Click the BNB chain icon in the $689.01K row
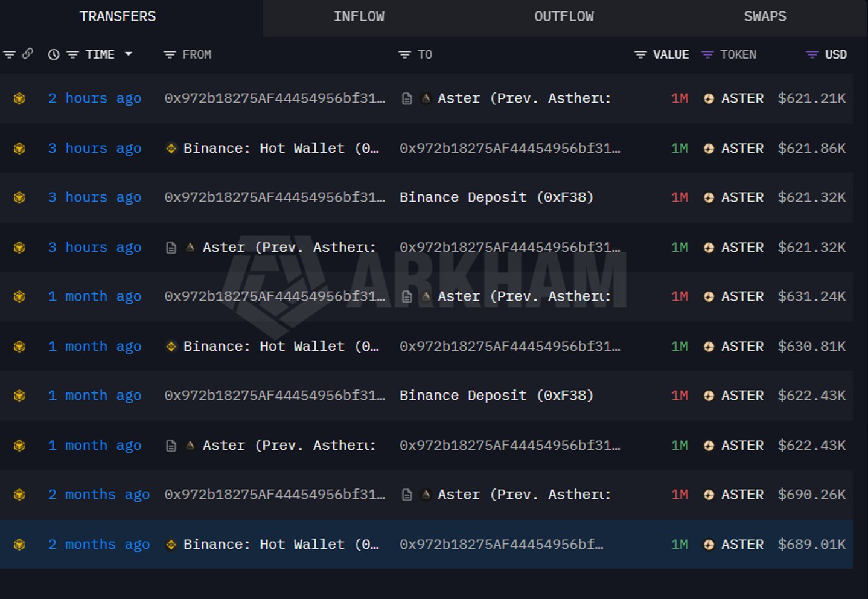This screenshot has height=599, width=868. click(x=19, y=544)
